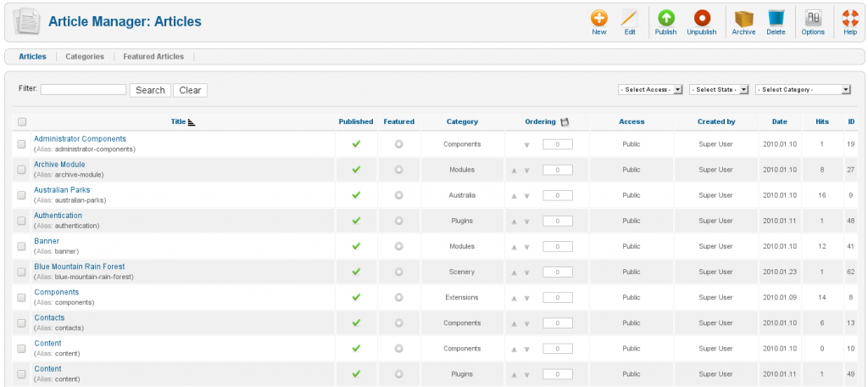Check the Banner row checkbox
The image size is (868, 387).
coord(21,246)
